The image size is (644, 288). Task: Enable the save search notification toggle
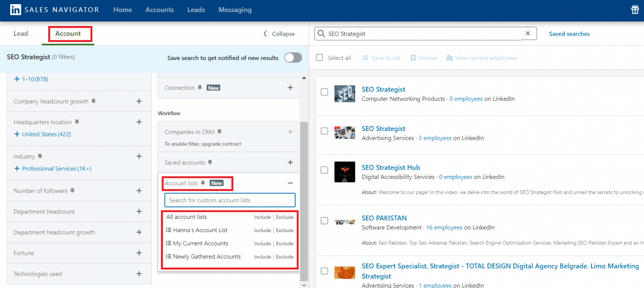(293, 58)
